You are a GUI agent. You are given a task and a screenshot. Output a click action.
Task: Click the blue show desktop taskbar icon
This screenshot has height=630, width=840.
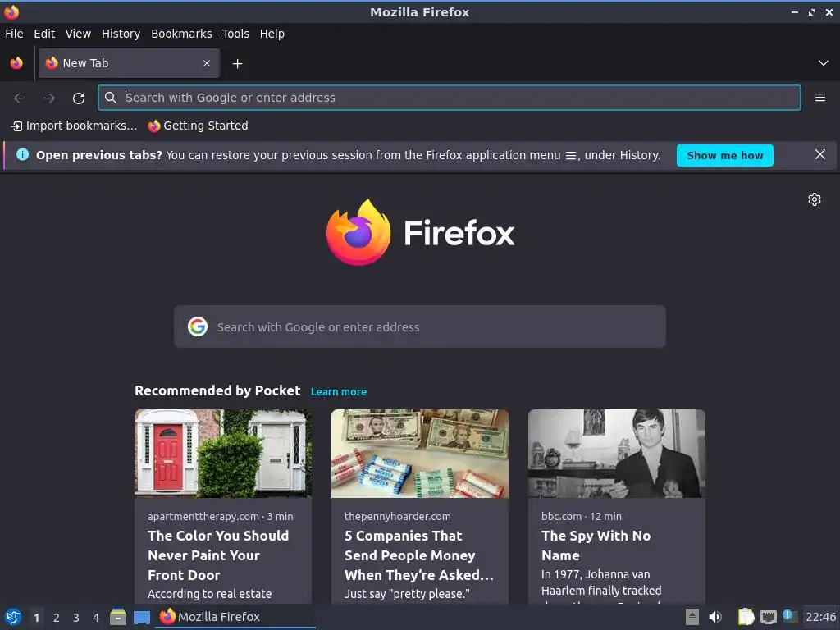pos(141,618)
